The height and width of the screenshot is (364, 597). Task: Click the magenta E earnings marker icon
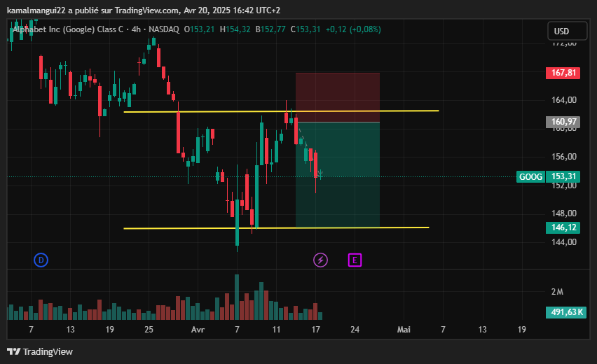(355, 260)
